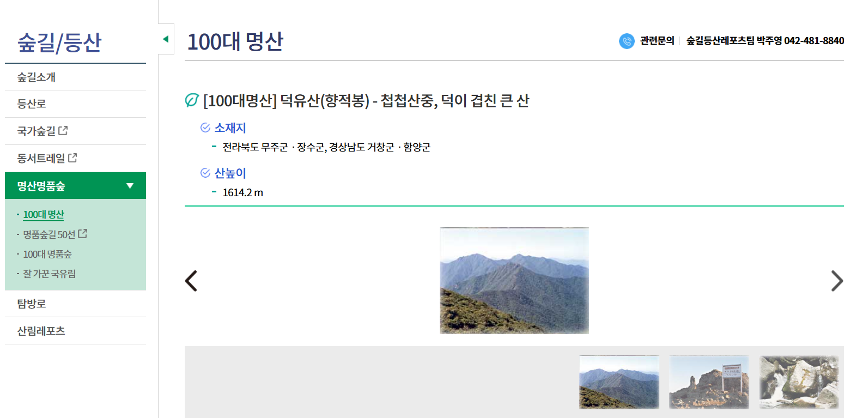This screenshot has width=868, height=418.
Task: Show the next photo with the right arrow
Action: click(x=837, y=281)
